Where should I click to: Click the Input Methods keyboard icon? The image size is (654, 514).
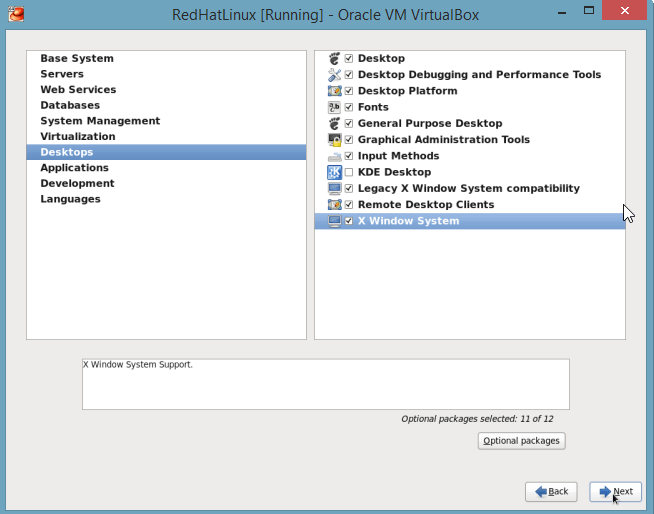[x=335, y=156]
